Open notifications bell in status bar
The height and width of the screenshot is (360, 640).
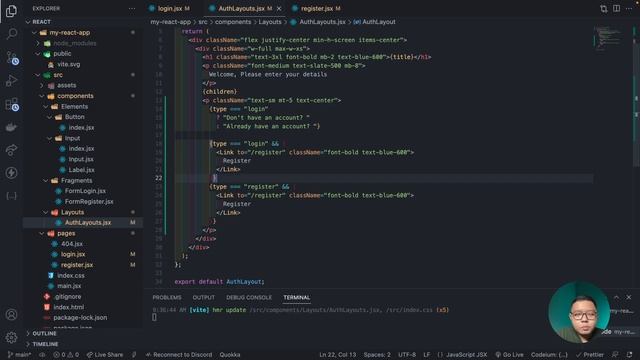tap(629, 355)
